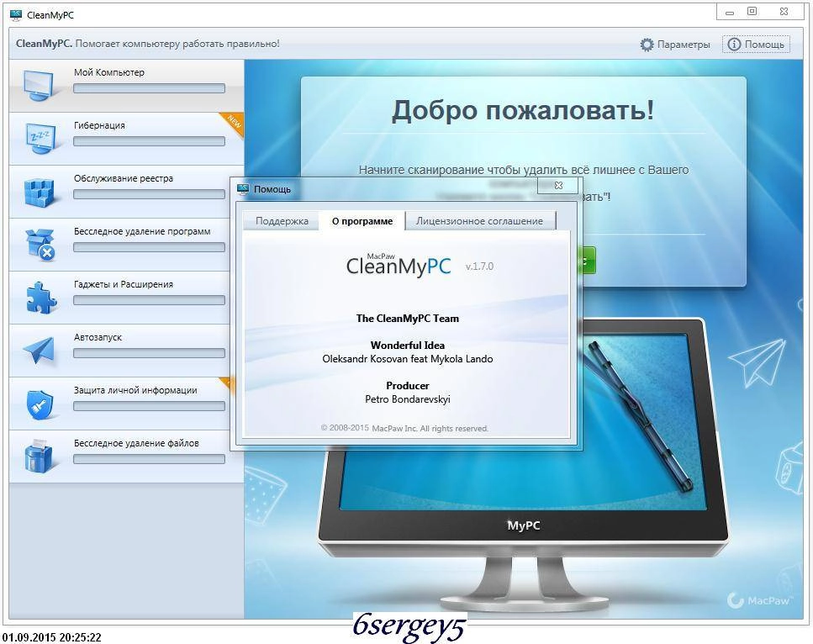Click the Автозапуск progress bar
813x644 pixels.
pos(150,353)
